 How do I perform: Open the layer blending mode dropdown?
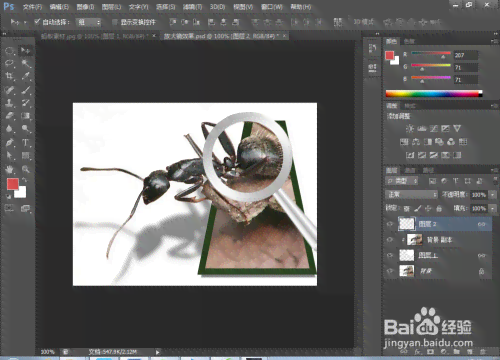click(x=412, y=194)
